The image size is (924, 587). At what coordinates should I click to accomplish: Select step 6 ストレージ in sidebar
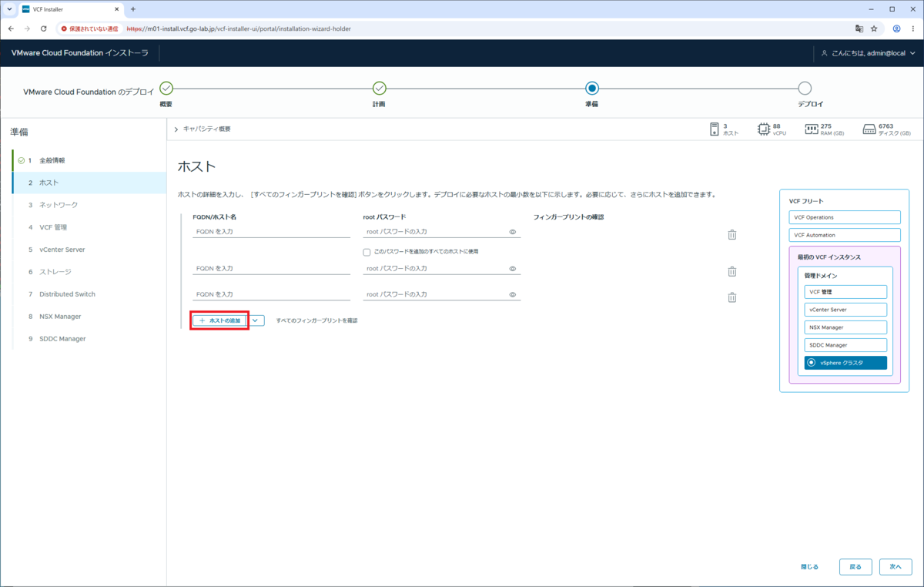89,272
